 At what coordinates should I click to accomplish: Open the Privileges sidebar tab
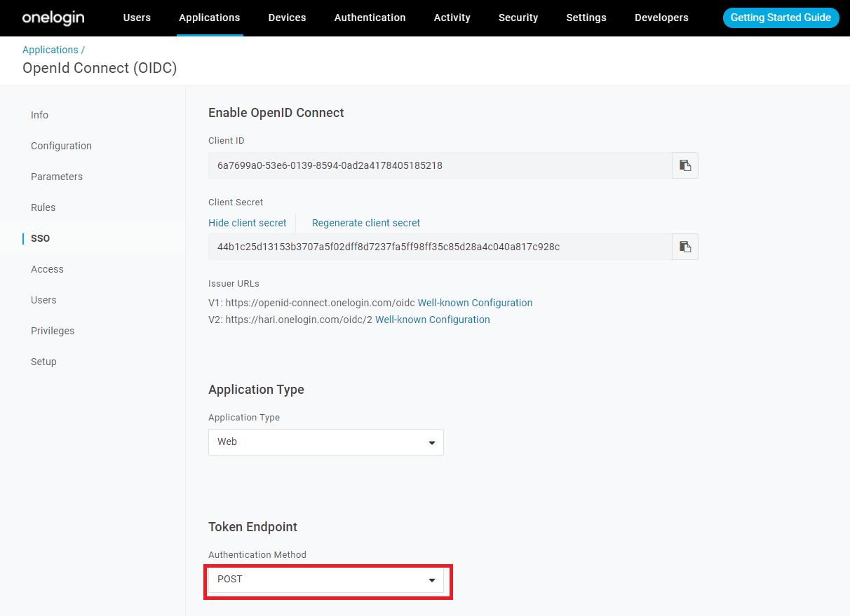pos(53,331)
